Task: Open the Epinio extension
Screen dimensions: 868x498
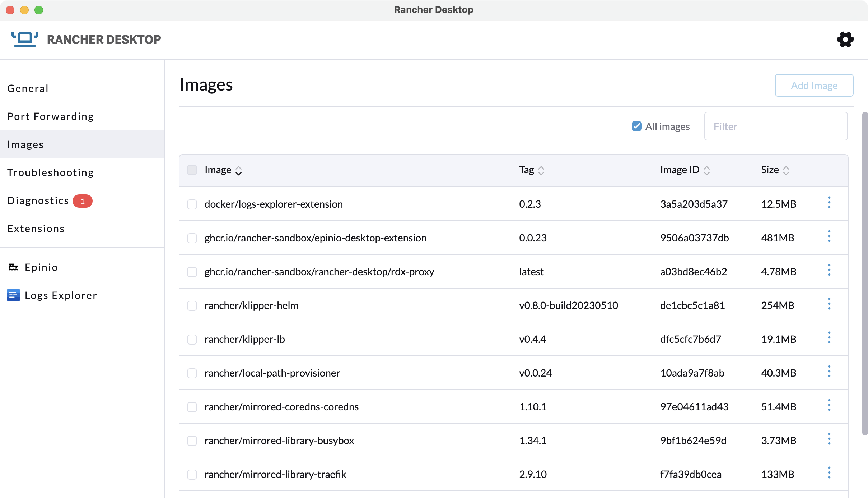Action: tap(41, 267)
